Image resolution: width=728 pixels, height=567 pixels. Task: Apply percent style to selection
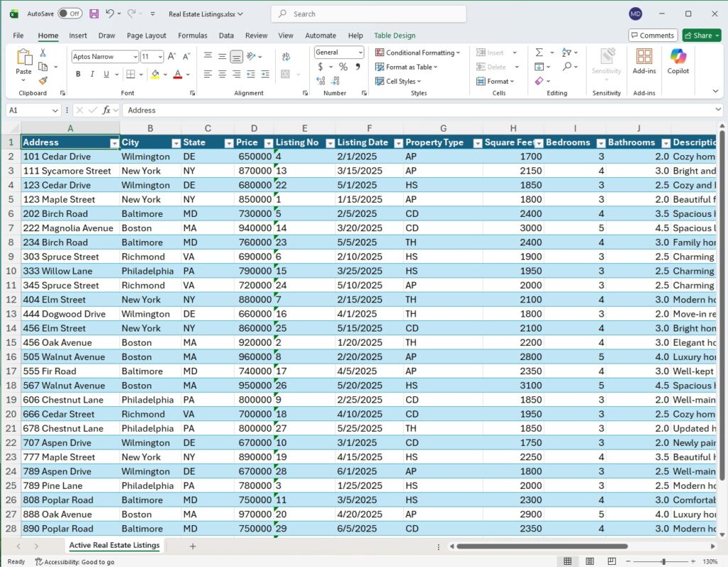(343, 67)
